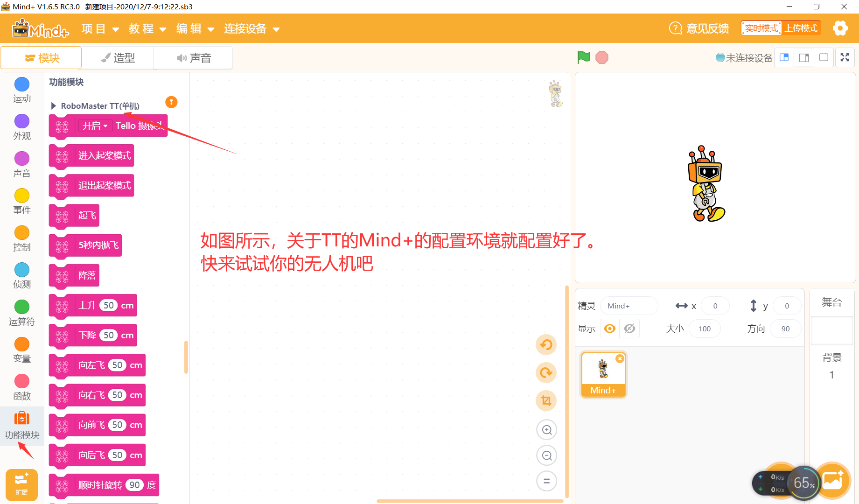Hide the stage with the layout icon
This screenshot has height=504, width=859.
tap(824, 57)
